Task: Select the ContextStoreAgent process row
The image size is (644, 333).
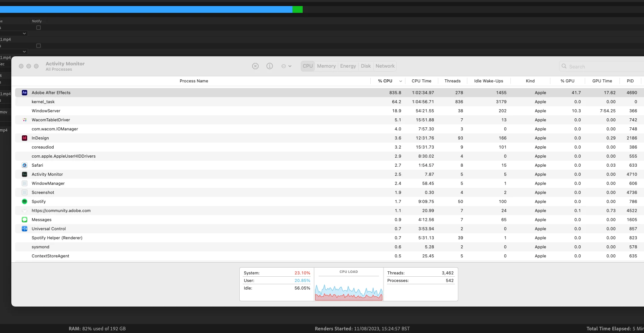Action: [x=330, y=256]
